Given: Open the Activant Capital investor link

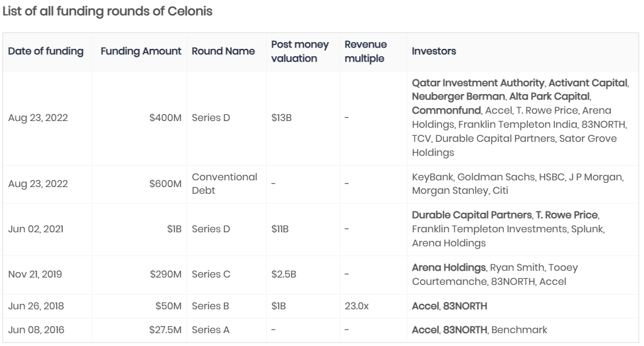Looking at the screenshot, I should pyautogui.click(x=588, y=83).
